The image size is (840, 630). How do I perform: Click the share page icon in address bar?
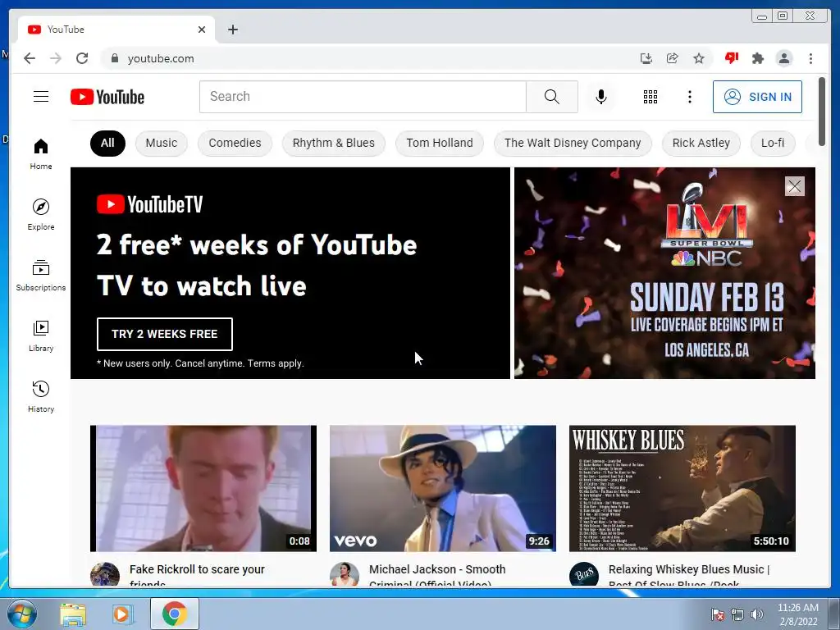coord(673,58)
